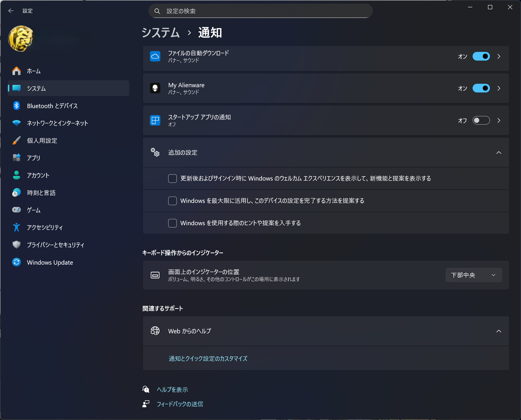Viewport: 521px width, 420px height.
Task: Check the Windows ヒントや提案 checkbox
Action: click(173, 223)
